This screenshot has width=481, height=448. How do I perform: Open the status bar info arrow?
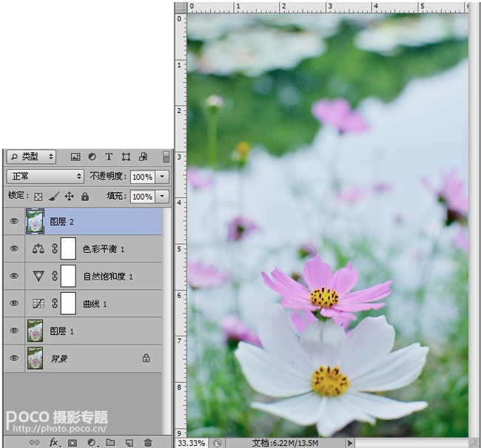349,443
